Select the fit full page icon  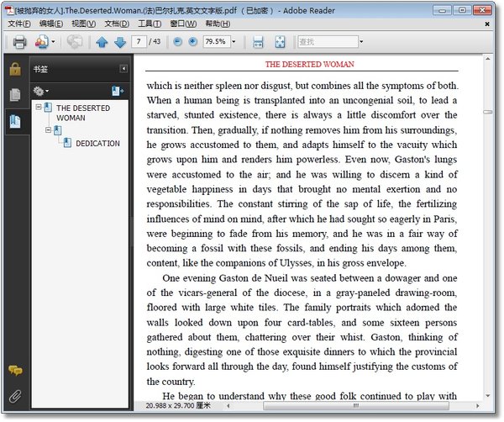point(280,42)
